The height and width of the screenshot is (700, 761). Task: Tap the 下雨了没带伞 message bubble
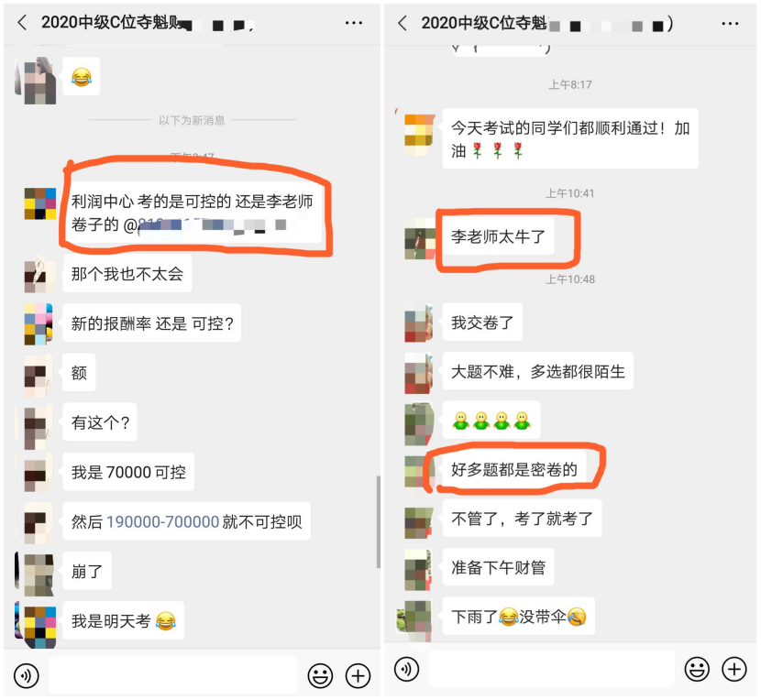[x=518, y=616]
